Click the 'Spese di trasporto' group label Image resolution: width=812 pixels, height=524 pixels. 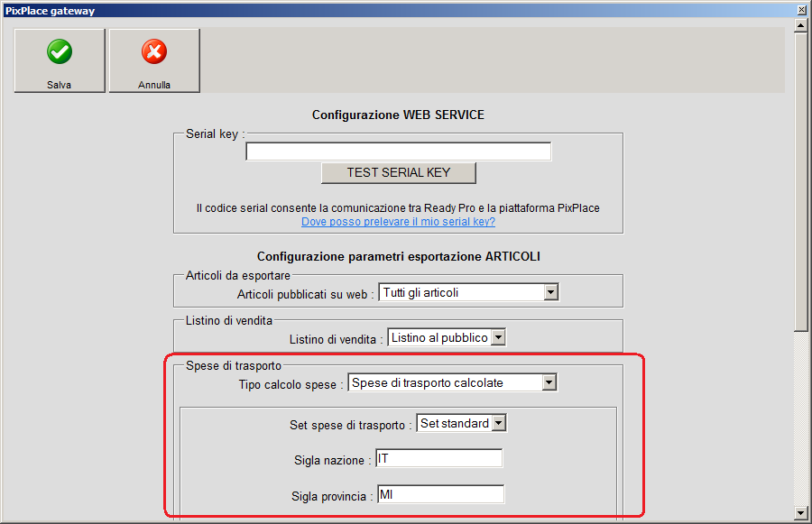click(x=234, y=365)
